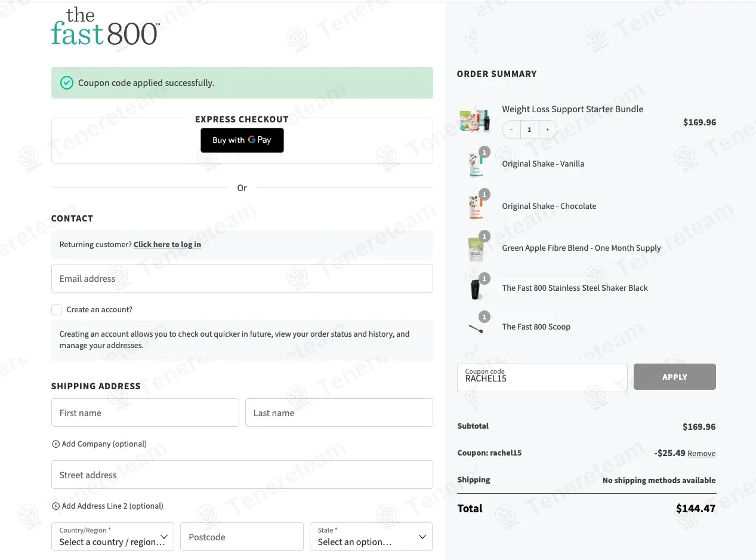
Task: Click the Original Shake Chocolate product image
Action: coord(476,207)
